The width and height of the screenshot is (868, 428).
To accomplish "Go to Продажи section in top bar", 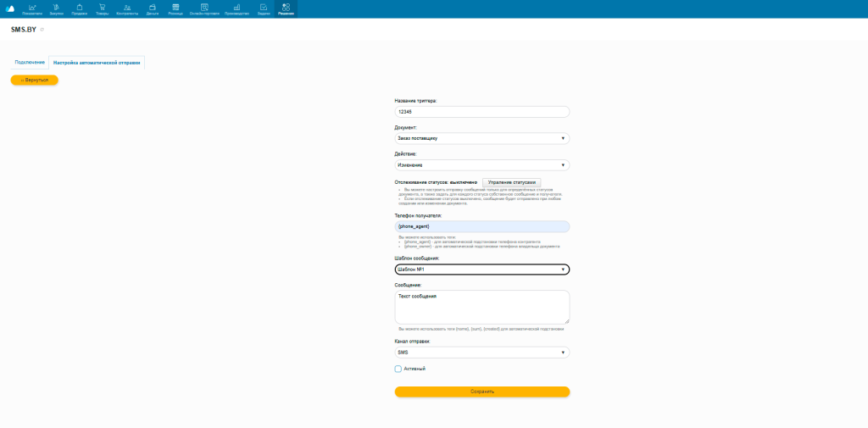I will [80, 8].
